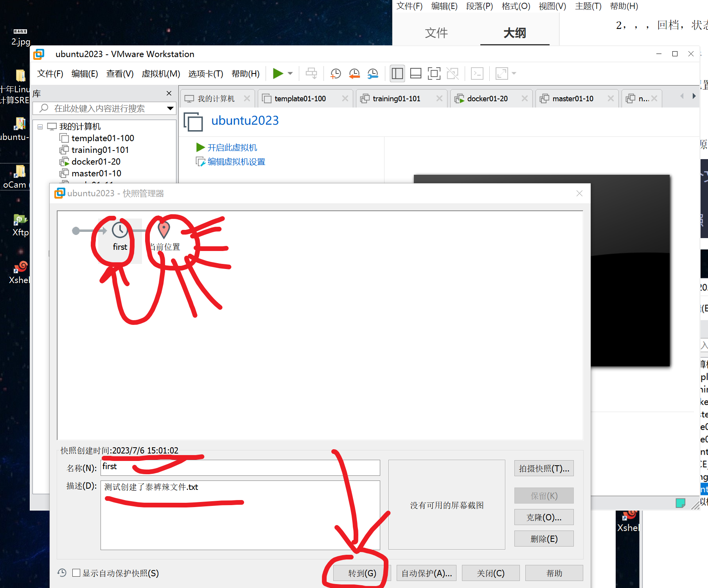Close the 库 library panel

[169, 93]
